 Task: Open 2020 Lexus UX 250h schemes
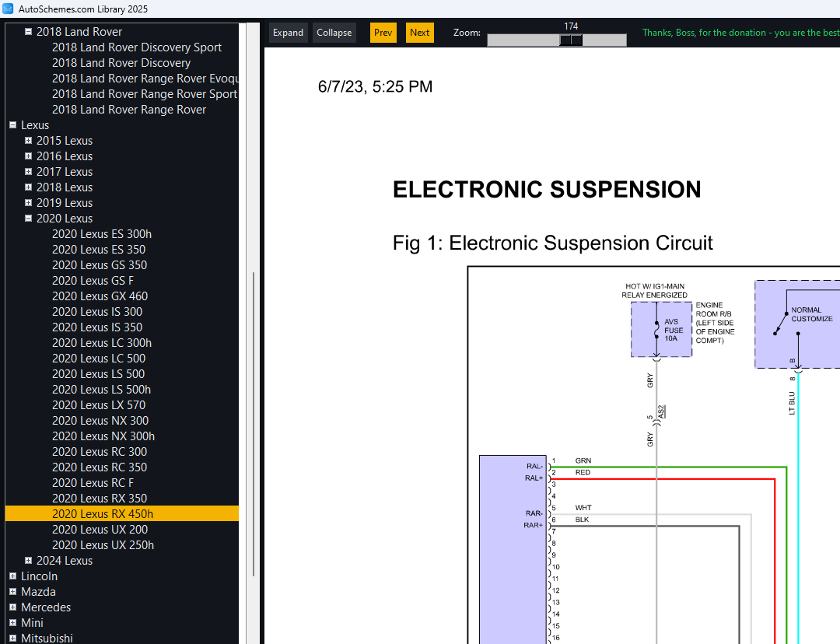point(103,545)
